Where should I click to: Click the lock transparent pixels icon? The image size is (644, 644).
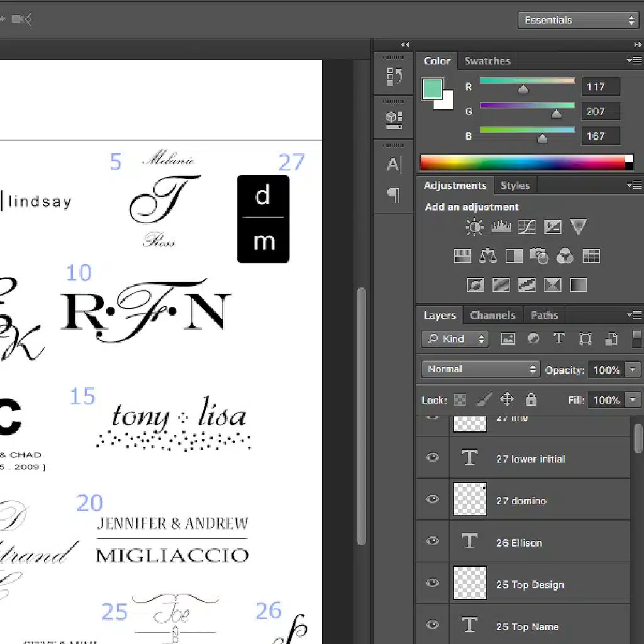[460, 400]
